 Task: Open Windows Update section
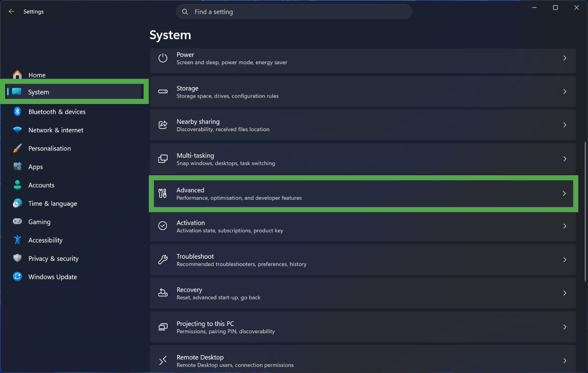pos(53,277)
